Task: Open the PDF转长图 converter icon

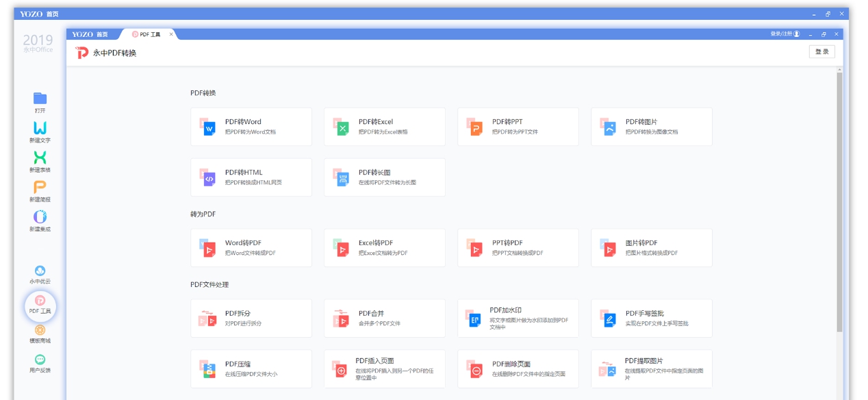Action: [x=341, y=177]
